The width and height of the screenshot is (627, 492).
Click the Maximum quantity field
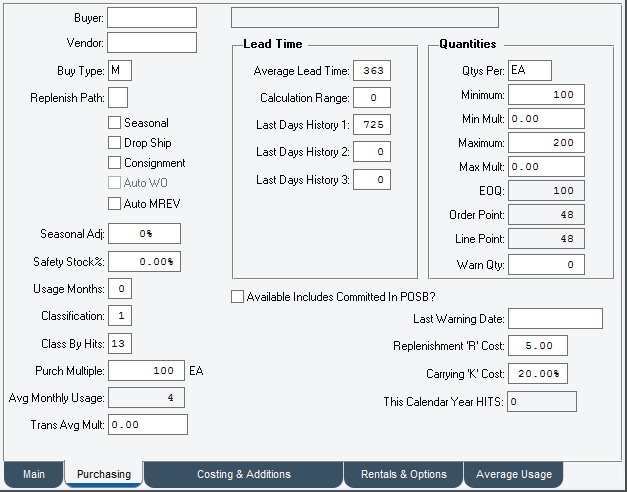545,143
